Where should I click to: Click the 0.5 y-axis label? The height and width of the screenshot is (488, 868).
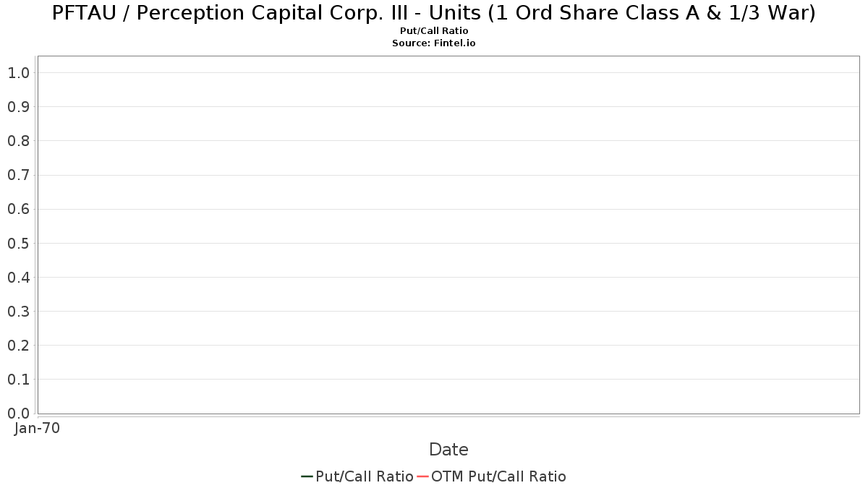18,243
